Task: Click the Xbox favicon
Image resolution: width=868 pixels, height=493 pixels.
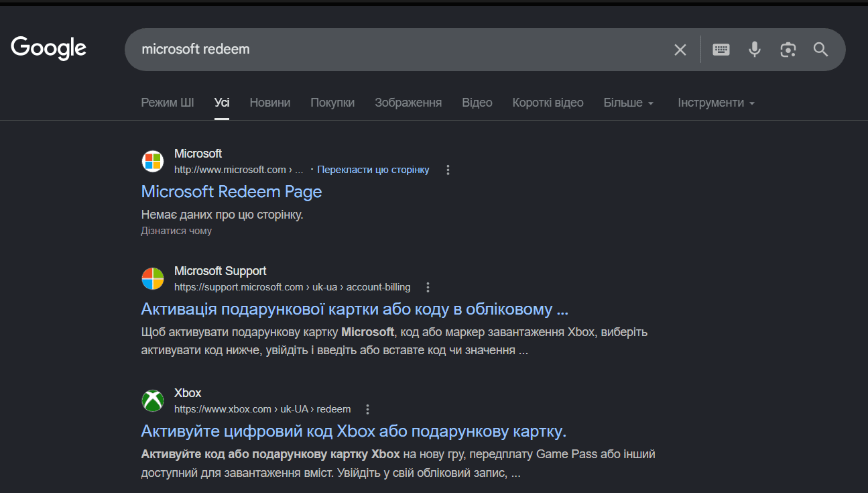Action: pos(153,400)
